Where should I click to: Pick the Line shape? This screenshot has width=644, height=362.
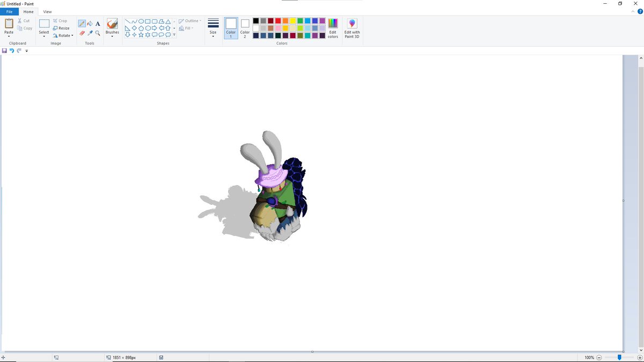(x=128, y=21)
